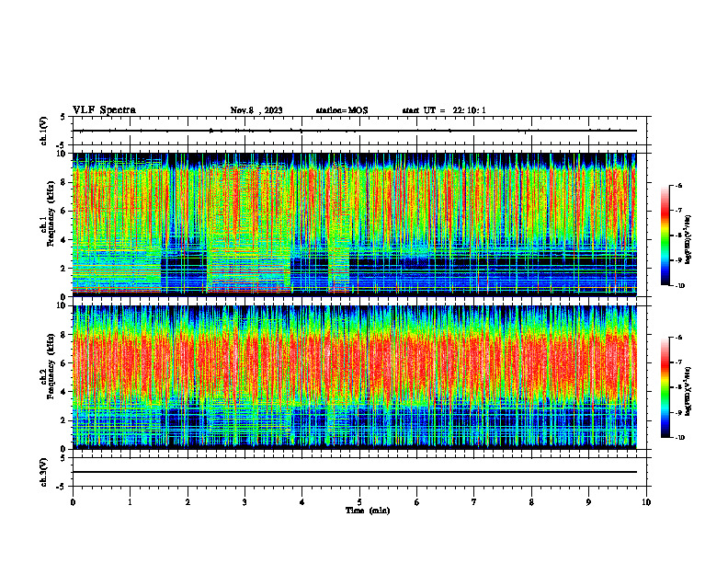Click the "2" minute tick label
728x563 pixels.
pos(188,502)
